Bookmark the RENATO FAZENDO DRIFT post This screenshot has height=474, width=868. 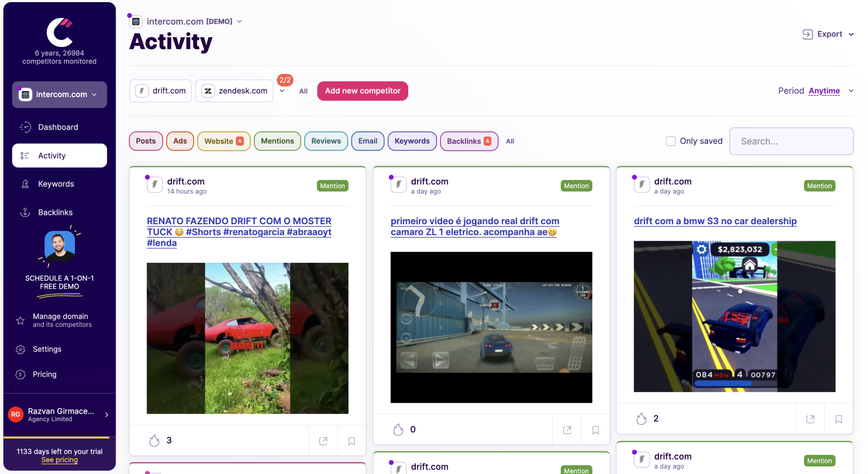(351, 441)
